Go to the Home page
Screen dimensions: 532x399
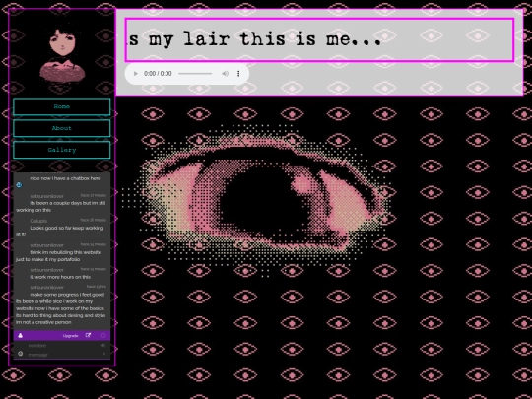(62, 106)
